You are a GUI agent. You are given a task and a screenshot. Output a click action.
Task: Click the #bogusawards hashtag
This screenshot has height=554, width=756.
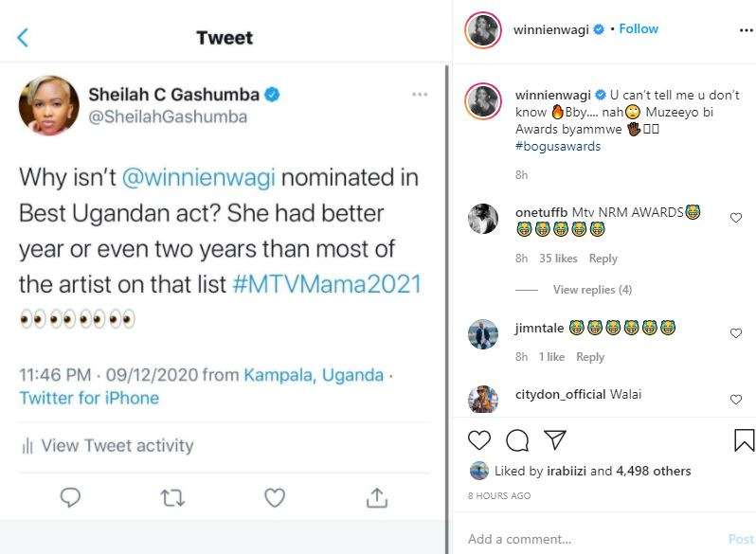tap(558, 147)
